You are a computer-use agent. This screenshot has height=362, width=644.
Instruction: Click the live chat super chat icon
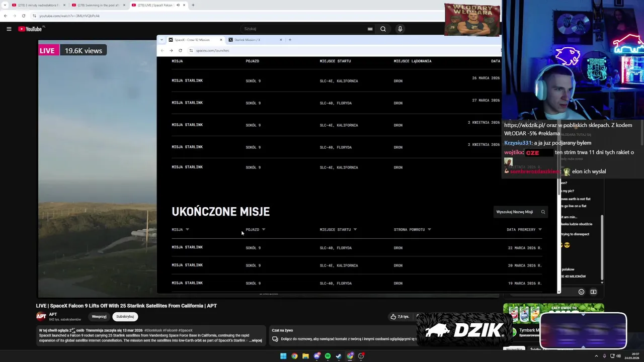pos(593,292)
